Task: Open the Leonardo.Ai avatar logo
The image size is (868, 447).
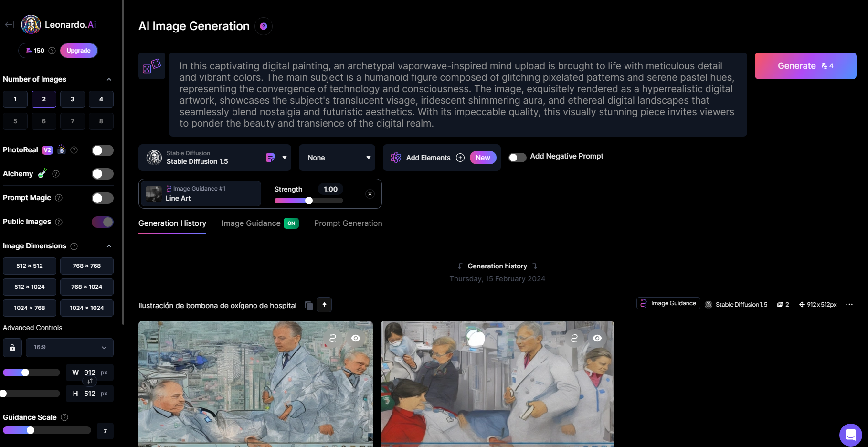Action: (x=31, y=25)
